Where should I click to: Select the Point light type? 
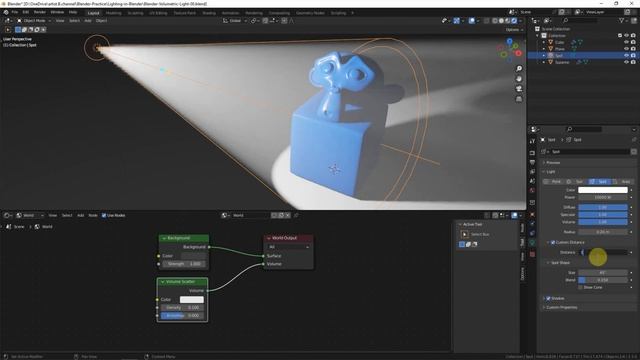(553, 182)
